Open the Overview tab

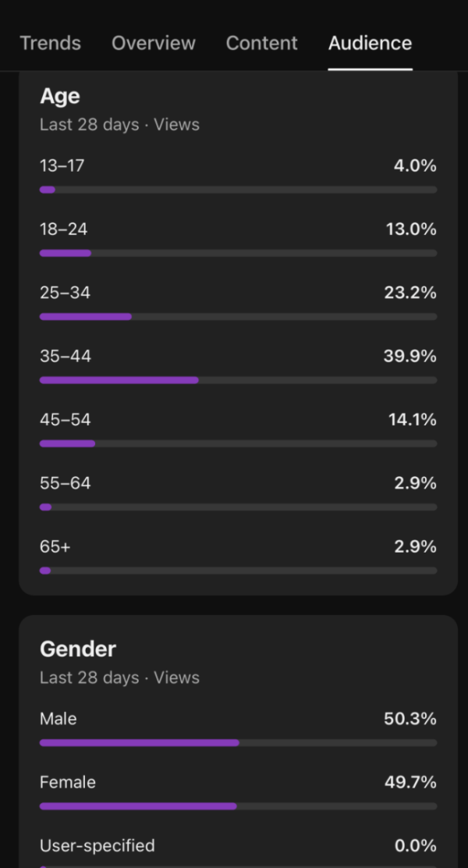(154, 43)
